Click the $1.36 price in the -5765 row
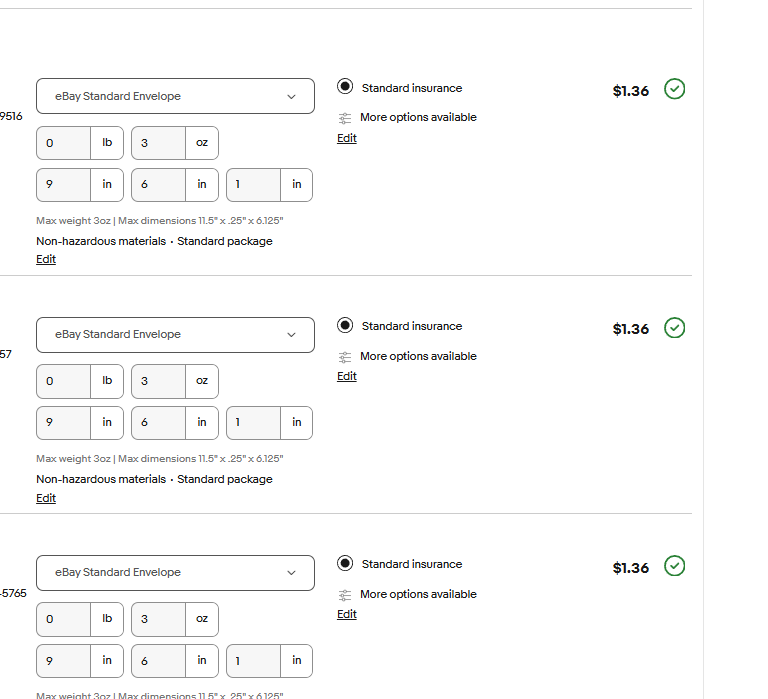Viewport: 768px width, 699px height. (631, 568)
